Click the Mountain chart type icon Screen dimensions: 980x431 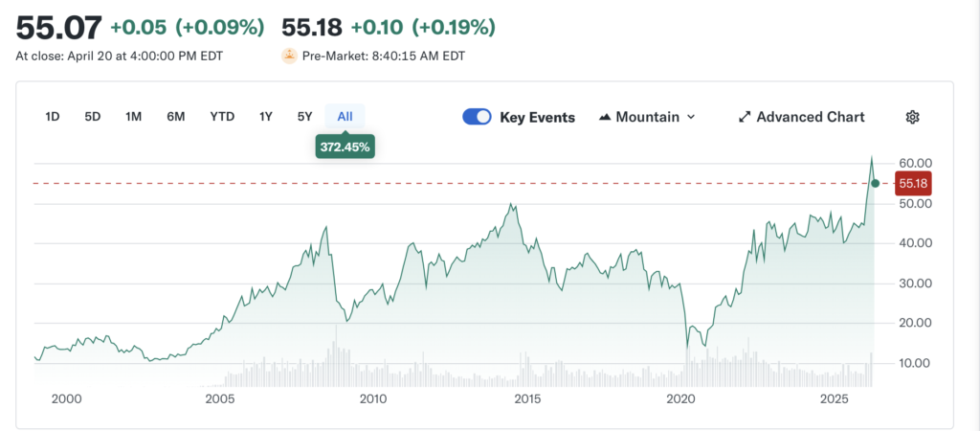click(x=605, y=117)
